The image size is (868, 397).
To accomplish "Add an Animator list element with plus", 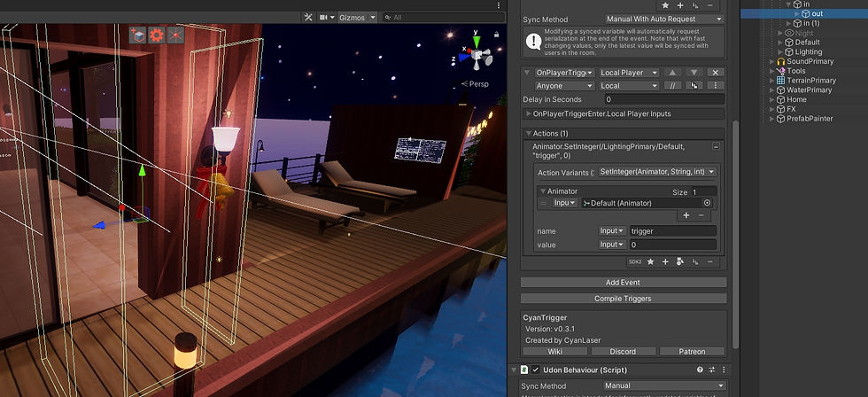I will 686,215.
